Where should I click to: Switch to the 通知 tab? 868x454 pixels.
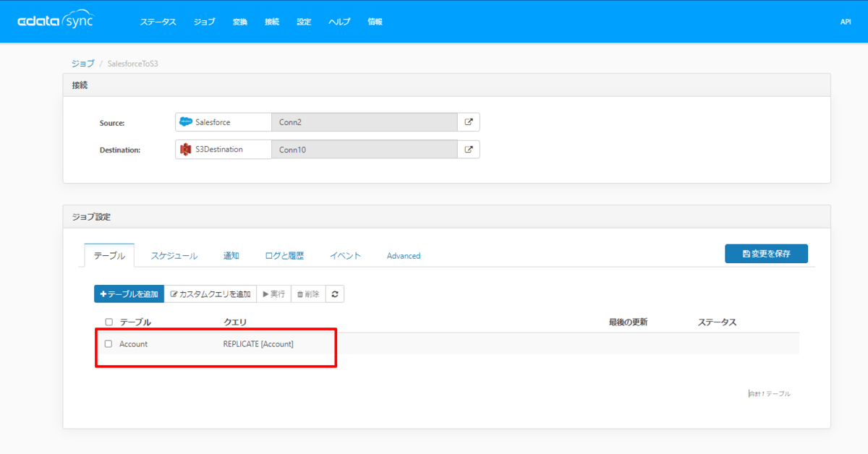coord(231,256)
